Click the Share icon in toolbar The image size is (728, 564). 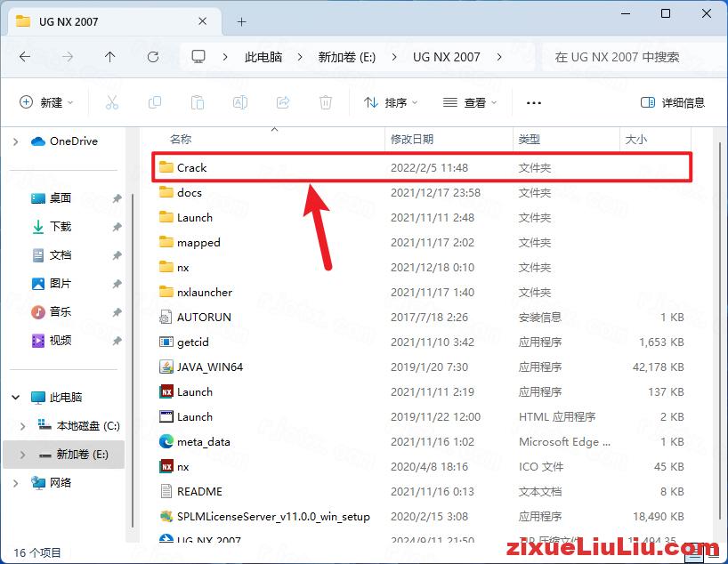(283, 102)
